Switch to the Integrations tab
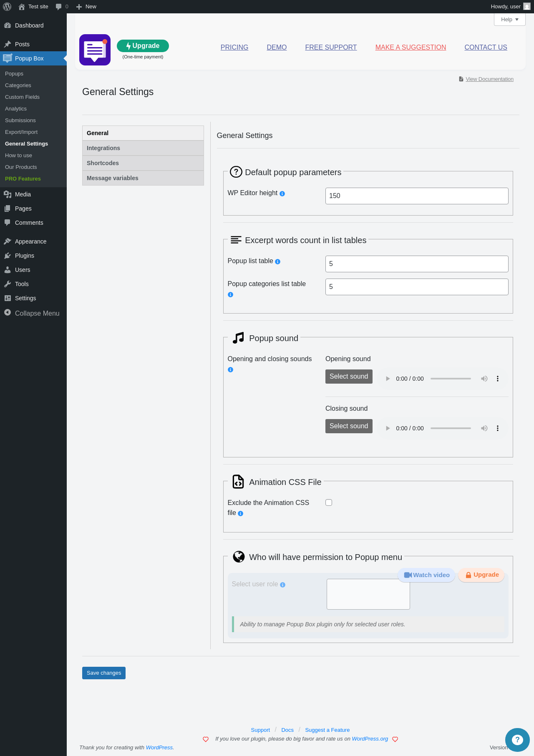 pyautogui.click(x=143, y=148)
